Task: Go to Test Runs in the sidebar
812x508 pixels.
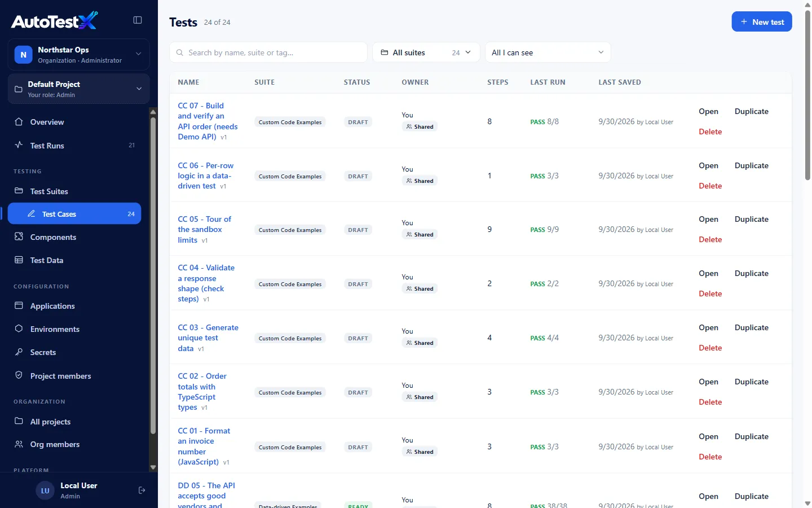Action: 74,145
